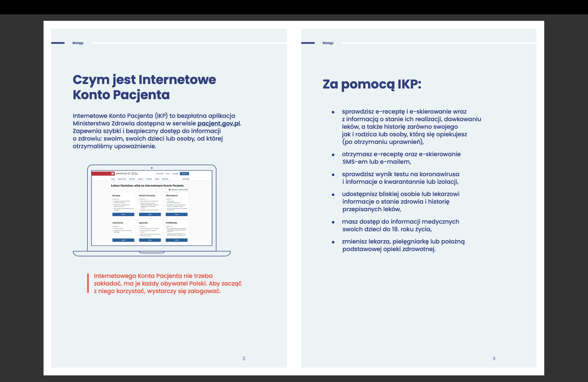Open the pacjent.gov.pl hyperlink in the paragraph

(x=218, y=123)
